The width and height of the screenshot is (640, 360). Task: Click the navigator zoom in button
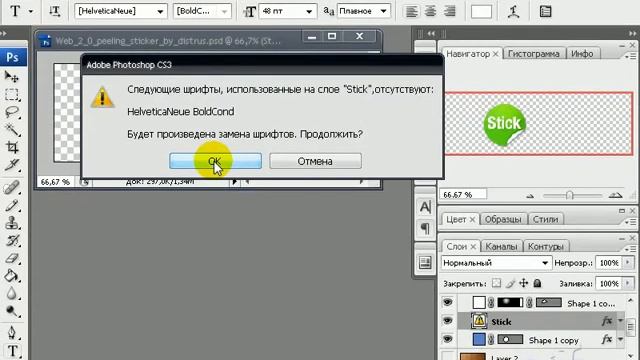click(616, 196)
